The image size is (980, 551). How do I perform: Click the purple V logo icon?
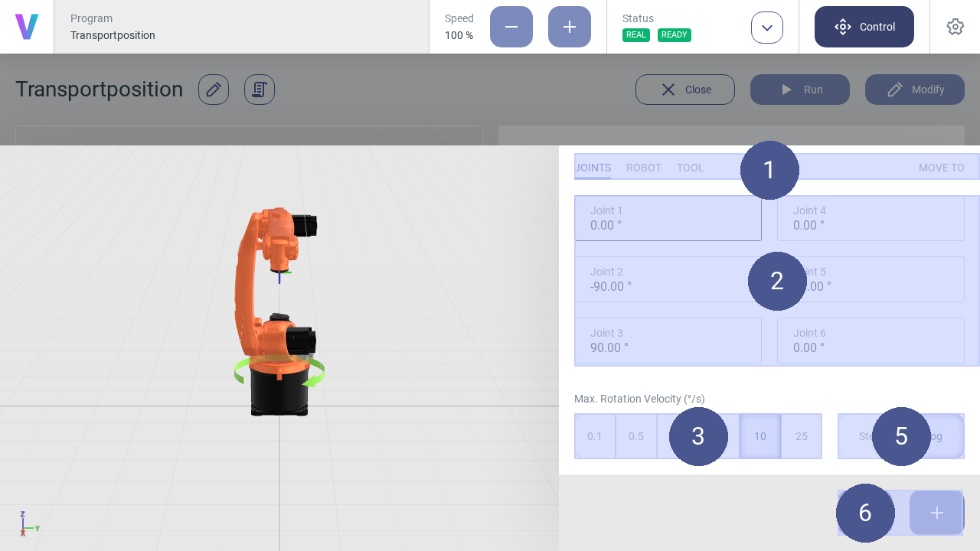pos(27,27)
